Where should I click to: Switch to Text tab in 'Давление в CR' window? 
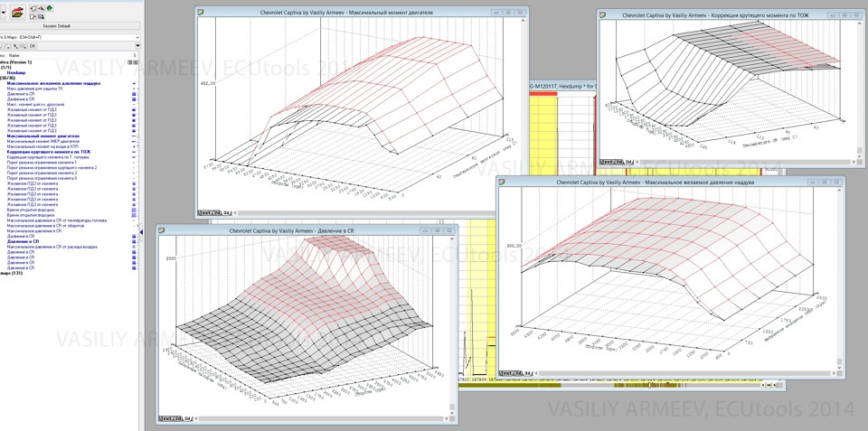165,417
